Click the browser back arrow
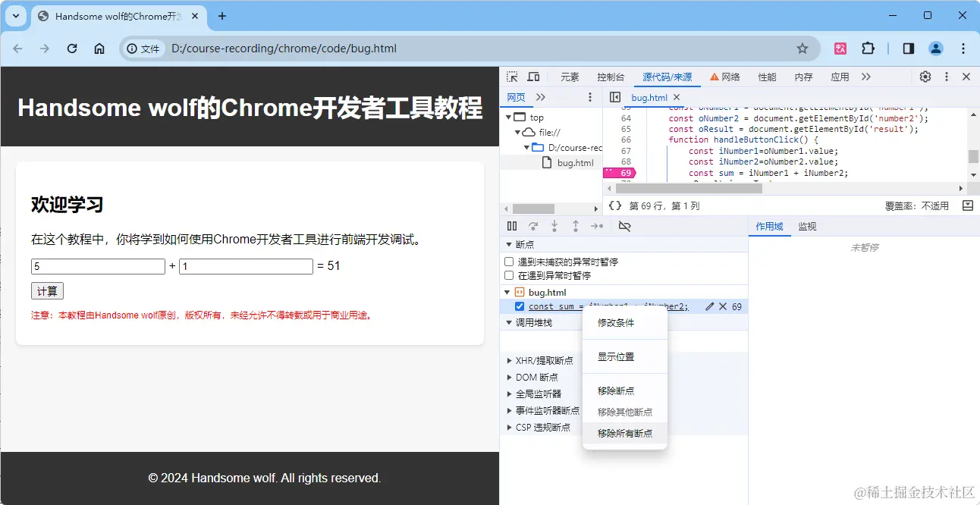This screenshot has width=980, height=505. coord(18,49)
